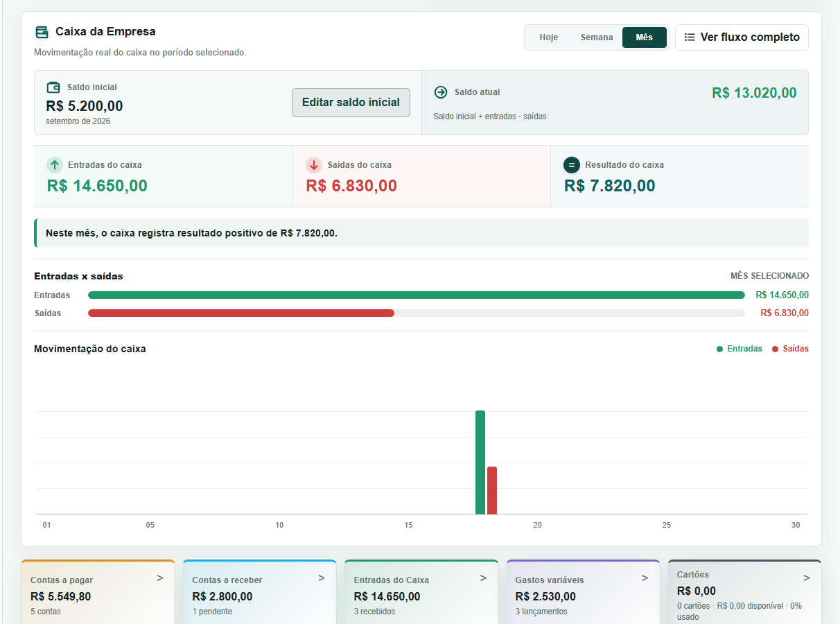Open the Contas a receber card chevron
The height and width of the screenshot is (624, 840).
322,578
